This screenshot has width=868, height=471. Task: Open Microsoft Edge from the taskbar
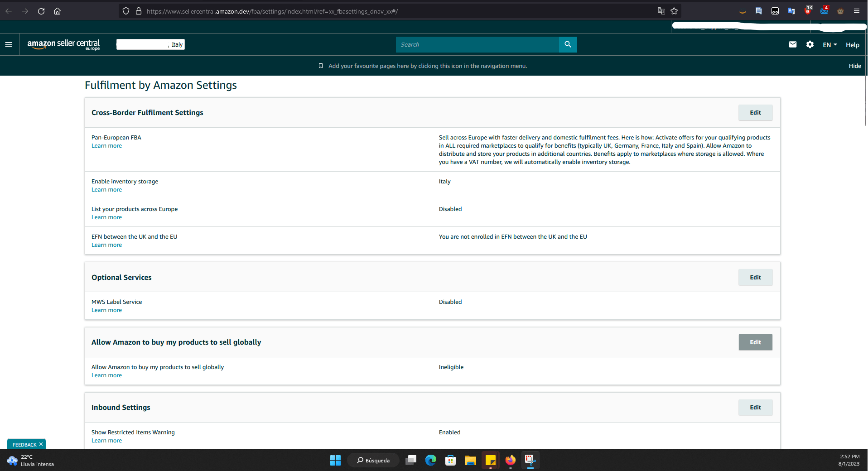pos(430,460)
